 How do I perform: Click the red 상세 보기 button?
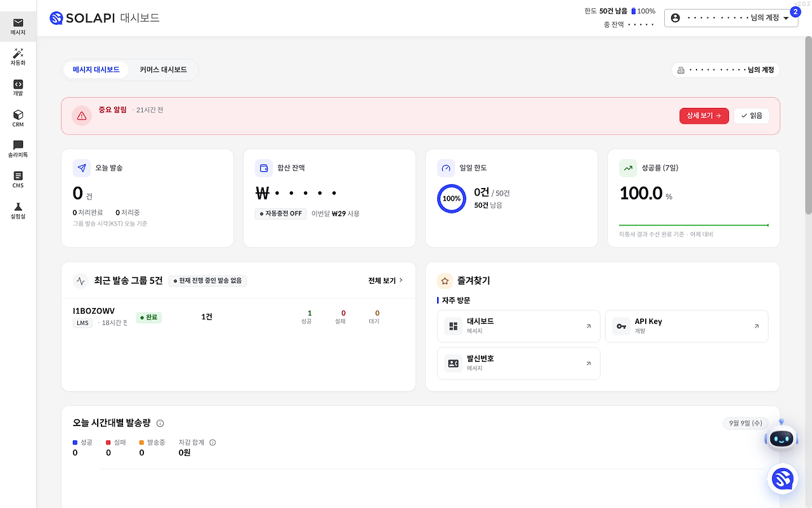click(x=704, y=116)
